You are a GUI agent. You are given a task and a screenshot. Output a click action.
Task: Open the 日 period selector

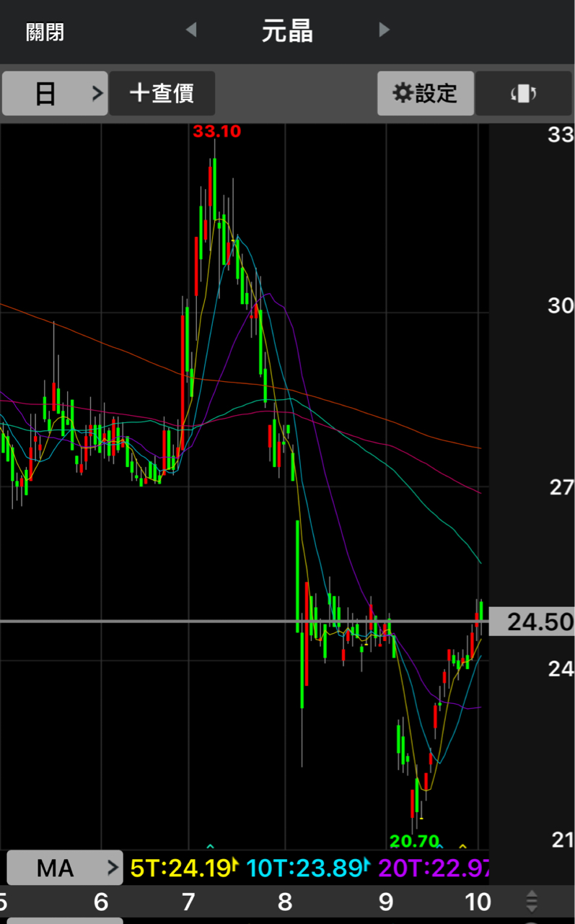(x=55, y=93)
